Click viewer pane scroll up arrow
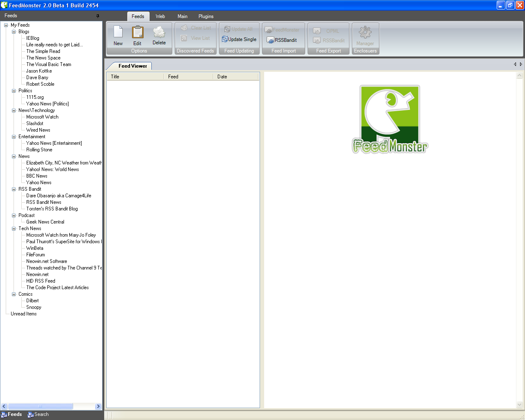 click(x=519, y=75)
